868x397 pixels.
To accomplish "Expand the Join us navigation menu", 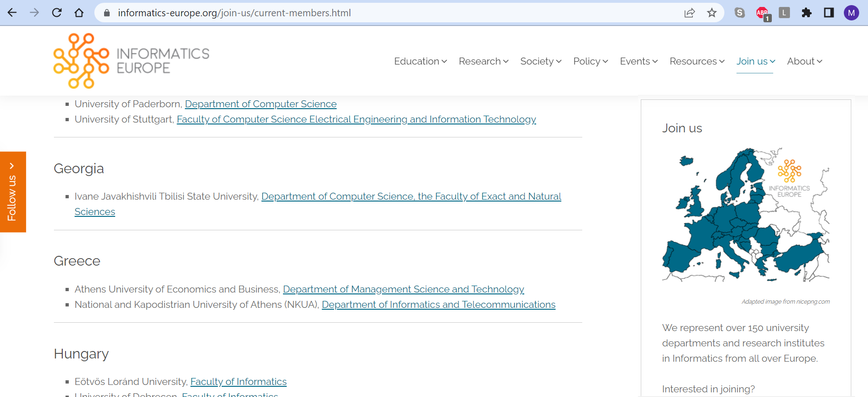I will point(756,61).
